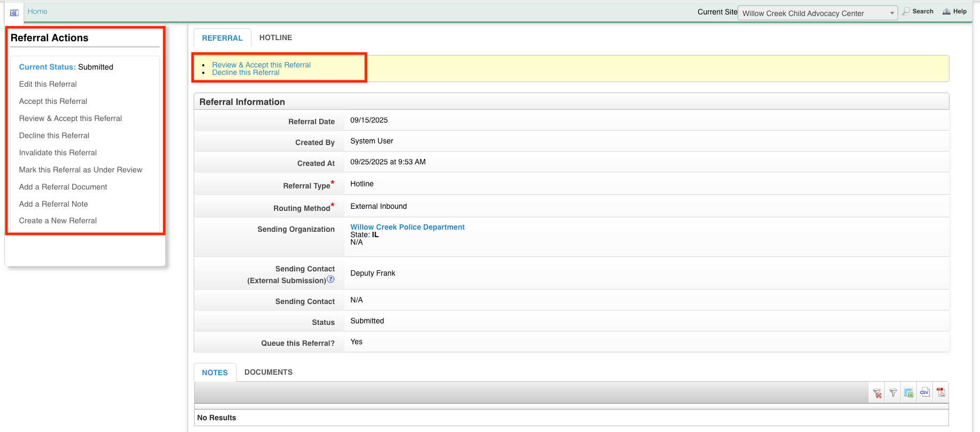Image resolution: width=980 pixels, height=432 pixels.
Task: Export notes as PDF icon
Action: [x=940, y=392]
